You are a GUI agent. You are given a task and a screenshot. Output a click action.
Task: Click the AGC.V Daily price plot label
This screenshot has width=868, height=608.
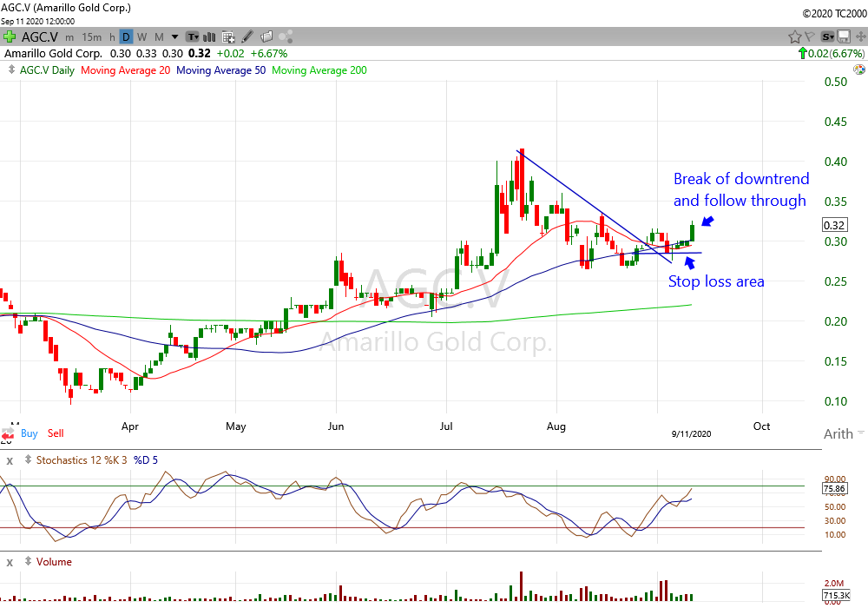point(47,70)
